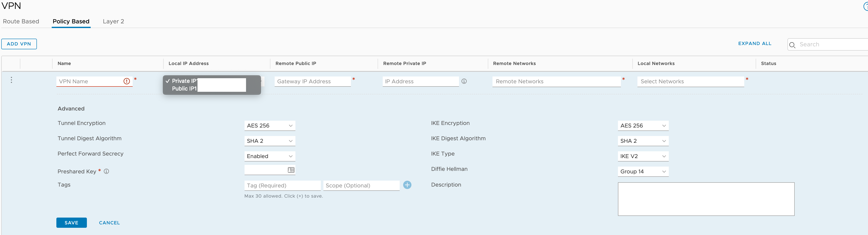Select Public IP1 option in Local IP list
Viewport: 868px width, 235px height.
(x=184, y=88)
